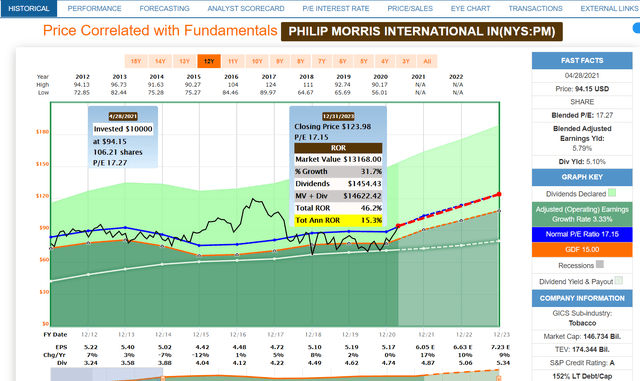The height and width of the screenshot is (381, 640).
Task: Toggle the Dividends Declared green swatch
Action: pos(611,193)
